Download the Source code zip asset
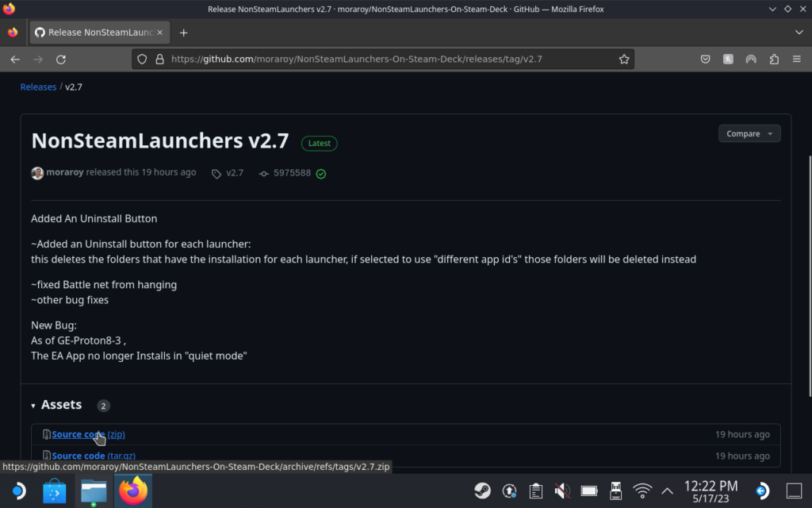This screenshot has height=508, width=812. point(87,434)
